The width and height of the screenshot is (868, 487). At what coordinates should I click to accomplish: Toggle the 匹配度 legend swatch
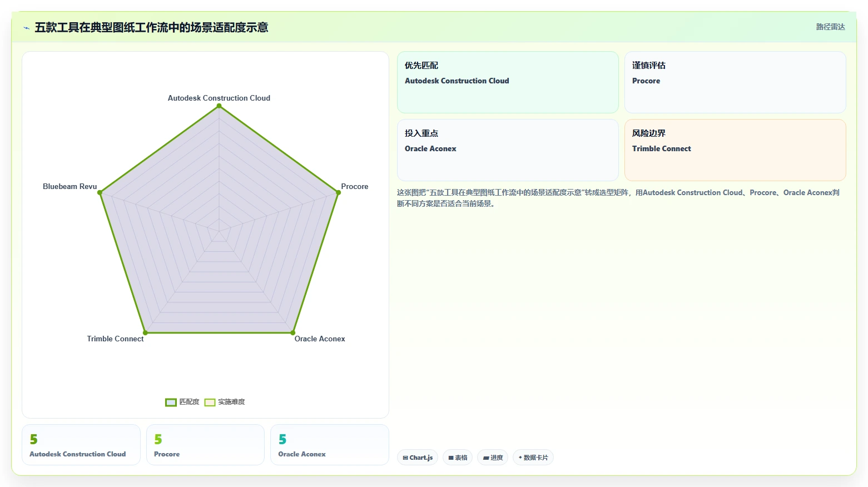171,402
